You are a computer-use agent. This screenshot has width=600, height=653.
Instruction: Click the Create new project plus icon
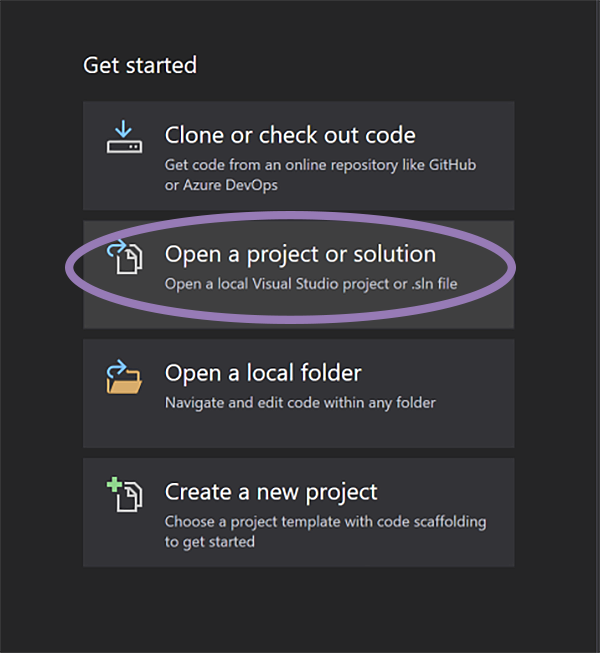[125, 494]
